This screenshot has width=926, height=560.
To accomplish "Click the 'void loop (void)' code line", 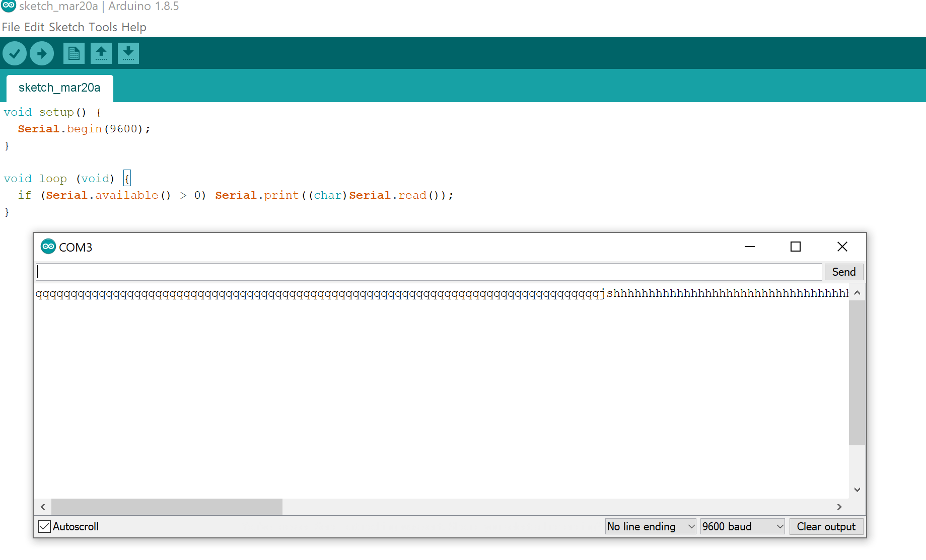I will (x=67, y=179).
